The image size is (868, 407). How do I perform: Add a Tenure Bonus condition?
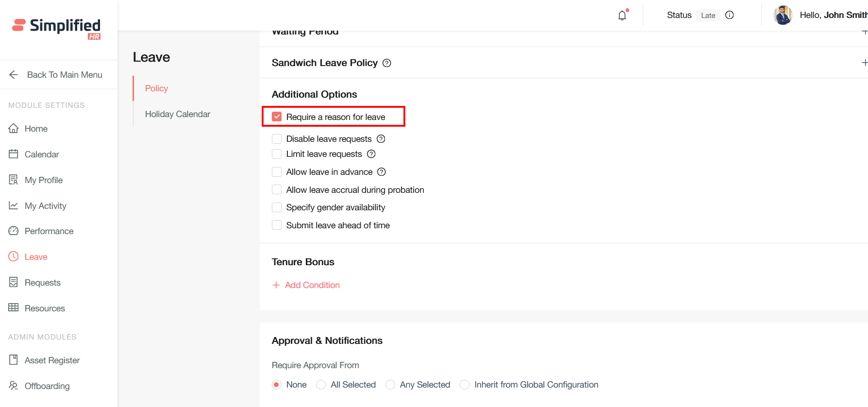[306, 285]
